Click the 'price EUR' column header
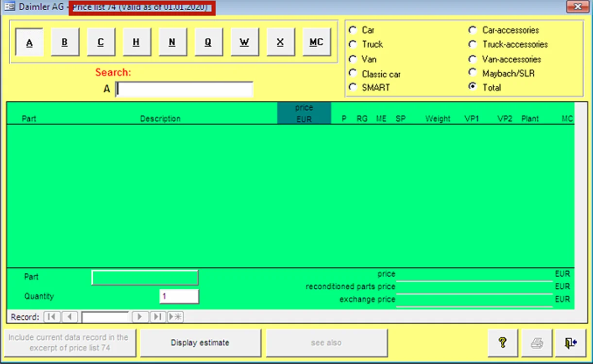 click(304, 113)
